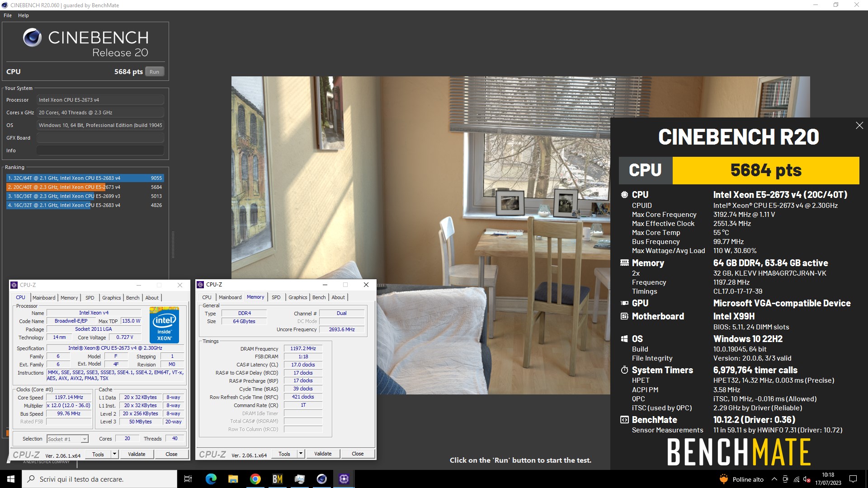Open Bench tab in right CPU-Z window
Screen dimensions: 868x488
pyautogui.click(x=319, y=297)
